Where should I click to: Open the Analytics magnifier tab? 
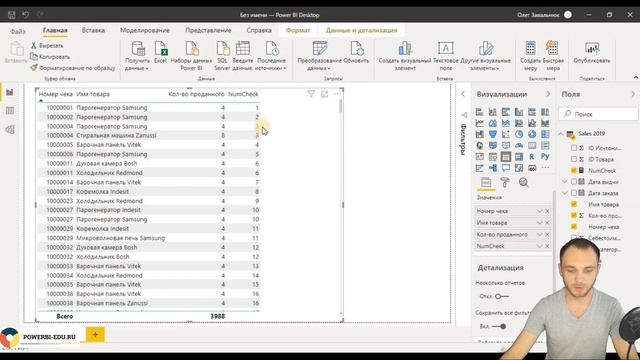click(x=523, y=182)
